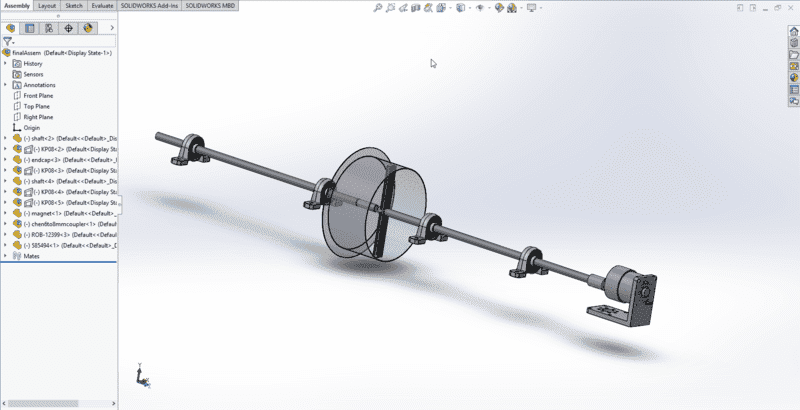
Task: Switch to the Evaluate tab
Action: coord(102,5)
